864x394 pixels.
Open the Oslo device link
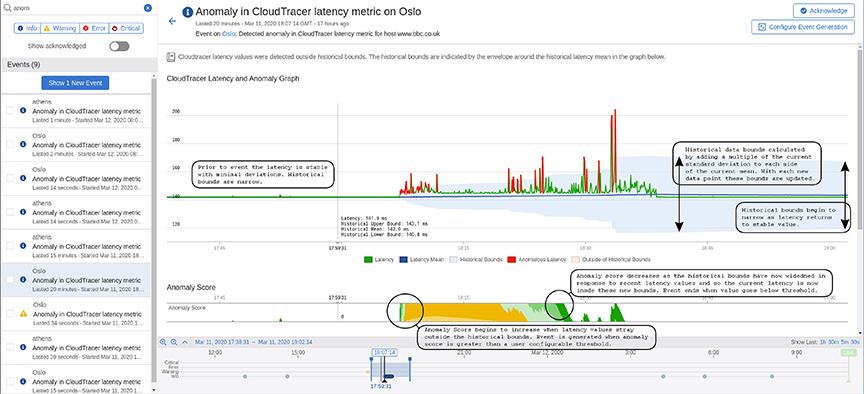(225, 34)
